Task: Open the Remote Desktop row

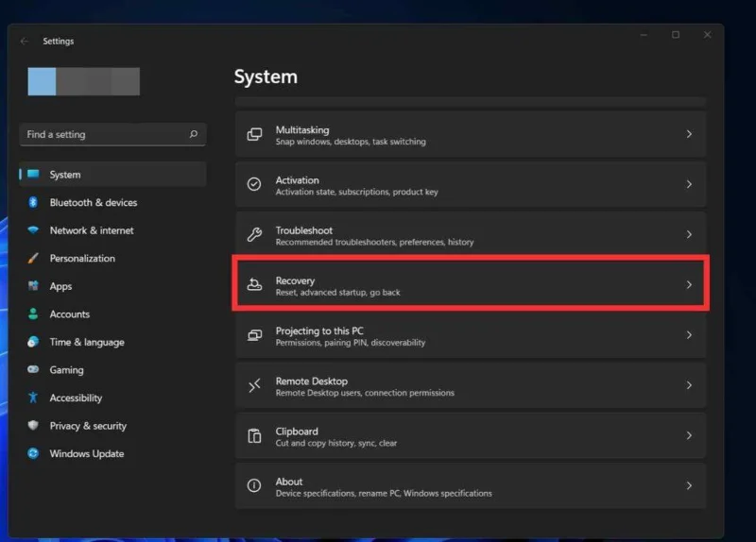Action: (x=471, y=385)
